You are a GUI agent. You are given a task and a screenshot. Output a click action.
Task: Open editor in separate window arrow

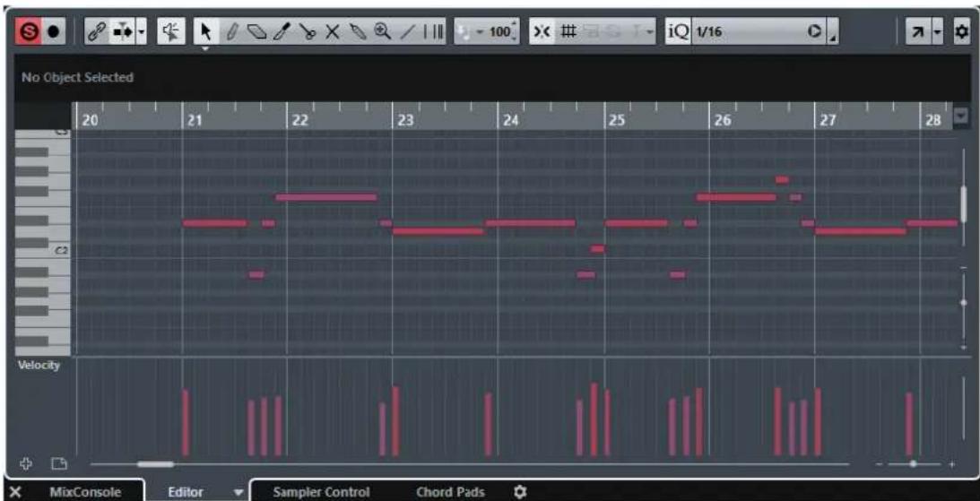917,31
